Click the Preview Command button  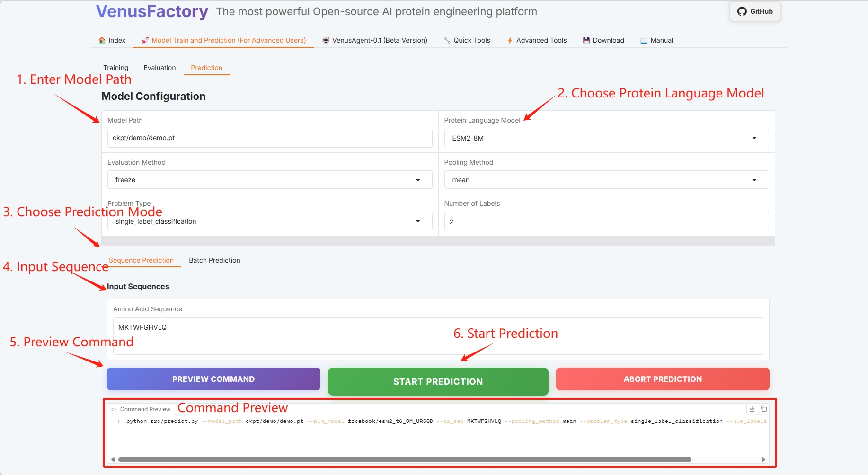pyautogui.click(x=213, y=379)
